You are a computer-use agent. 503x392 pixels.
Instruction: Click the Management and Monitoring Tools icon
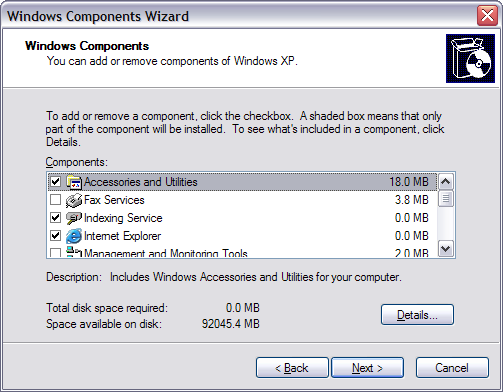[74, 252]
